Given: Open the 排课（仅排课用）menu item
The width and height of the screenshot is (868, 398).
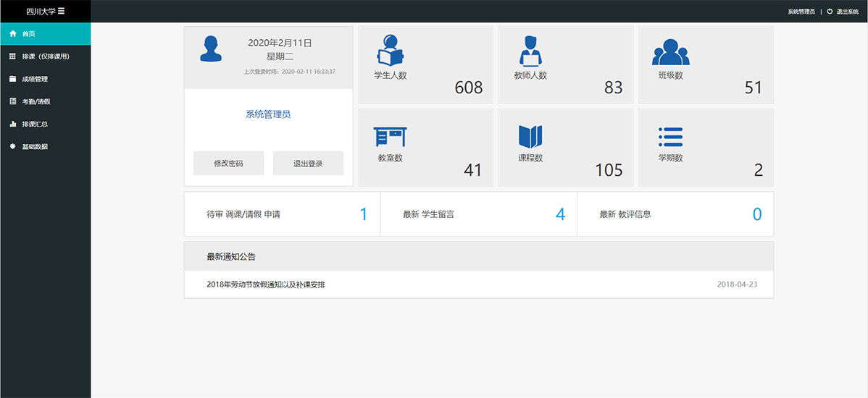Looking at the screenshot, I should click(x=46, y=56).
